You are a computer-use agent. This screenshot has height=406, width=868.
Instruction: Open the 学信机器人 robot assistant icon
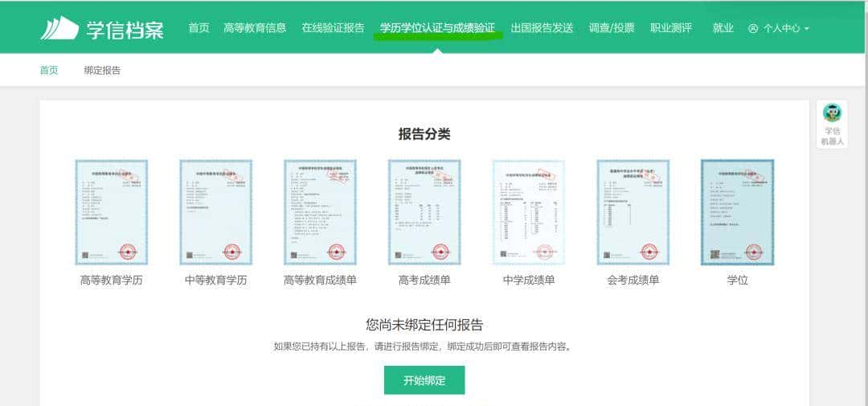click(832, 113)
